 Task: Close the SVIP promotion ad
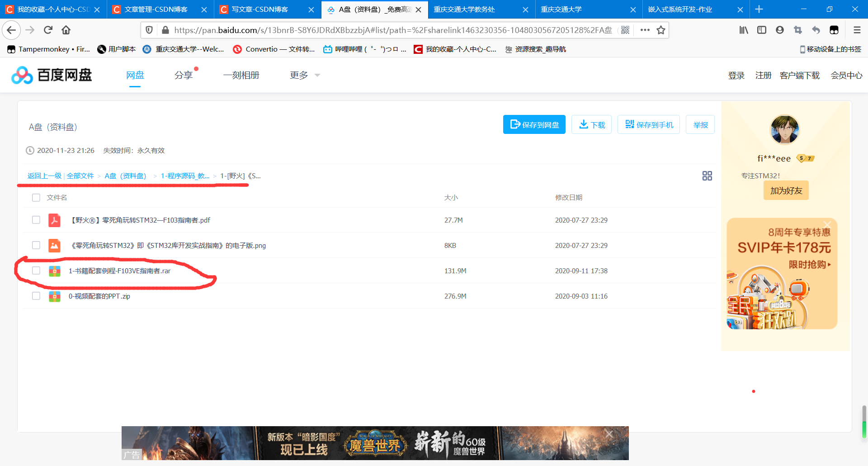827,224
